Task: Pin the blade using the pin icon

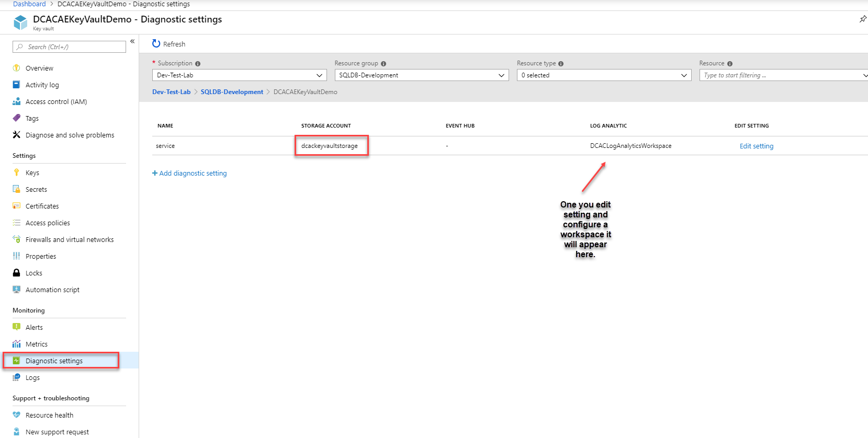Action: coord(863,19)
